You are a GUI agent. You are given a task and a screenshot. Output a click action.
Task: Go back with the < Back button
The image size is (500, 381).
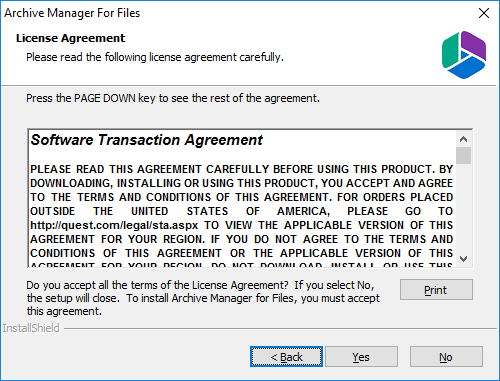click(286, 357)
